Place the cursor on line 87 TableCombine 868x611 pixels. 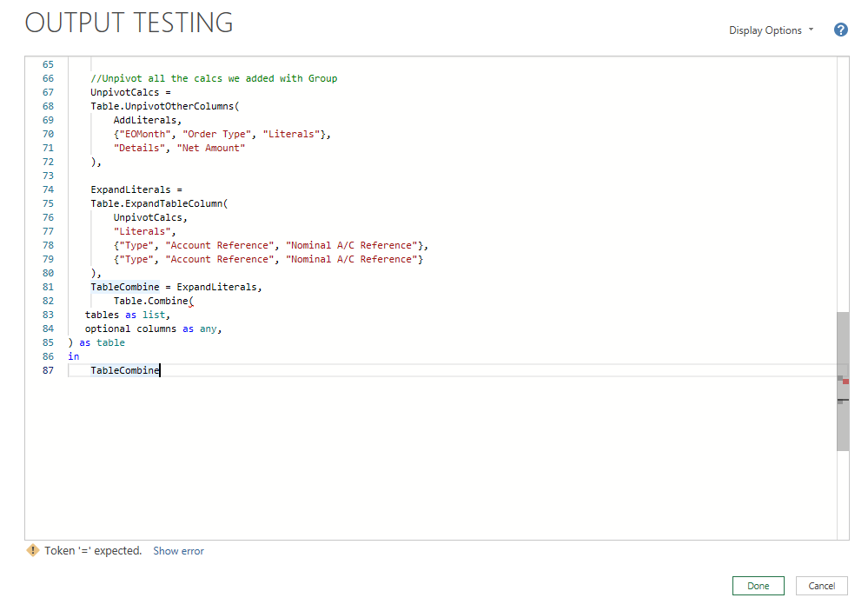click(x=125, y=370)
